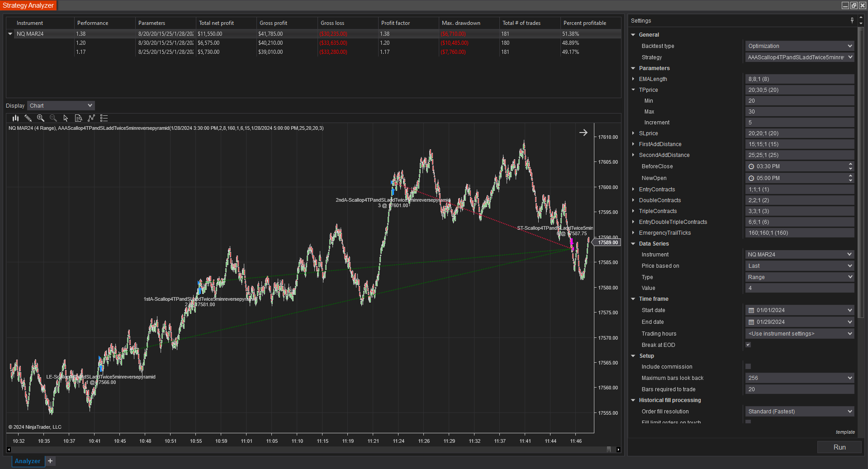Viewport: 868px width, 469px height.
Task: Open the Trading hours dropdown
Action: (x=800, y=333)
